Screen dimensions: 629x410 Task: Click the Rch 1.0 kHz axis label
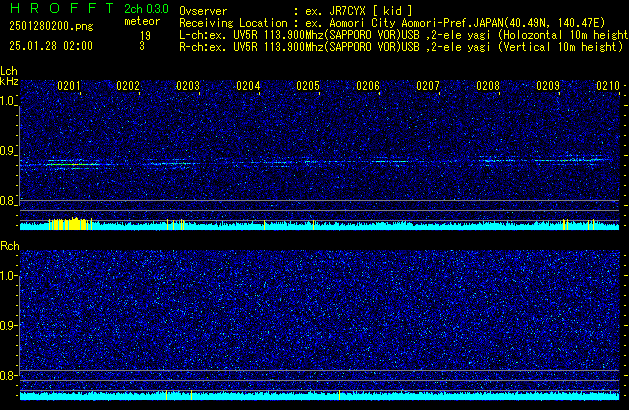pos(8,276)
